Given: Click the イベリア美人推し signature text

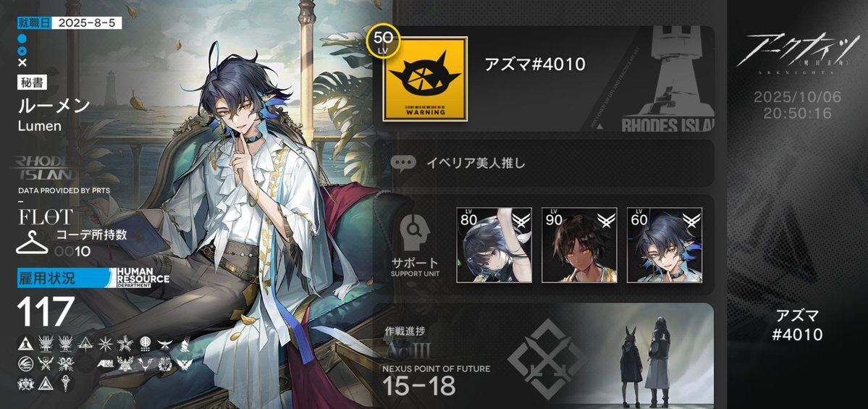Looking at the screenshot, I should pos(475,164).
